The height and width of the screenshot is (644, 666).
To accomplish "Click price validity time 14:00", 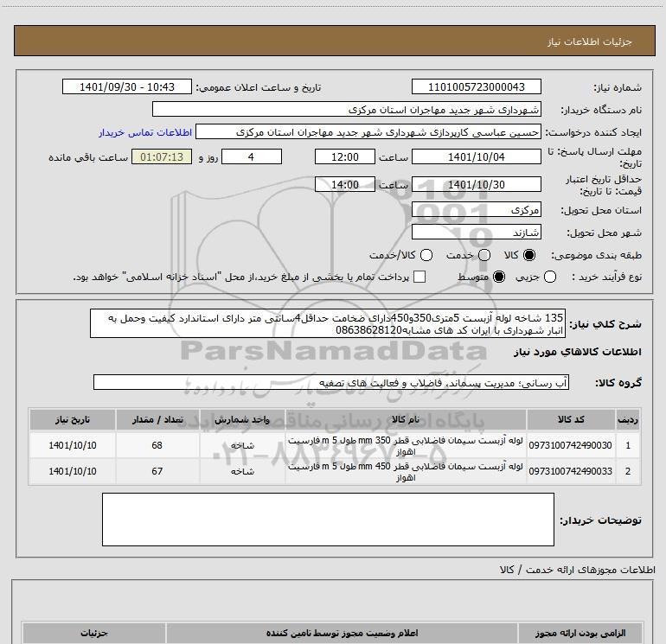I will [345, 184].
